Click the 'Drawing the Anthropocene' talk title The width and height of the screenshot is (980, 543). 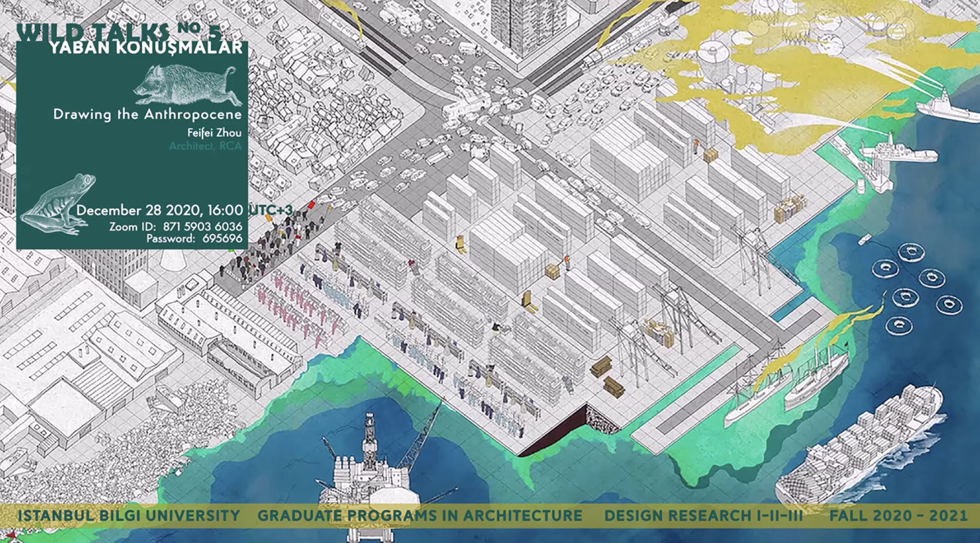click(148, 114)
